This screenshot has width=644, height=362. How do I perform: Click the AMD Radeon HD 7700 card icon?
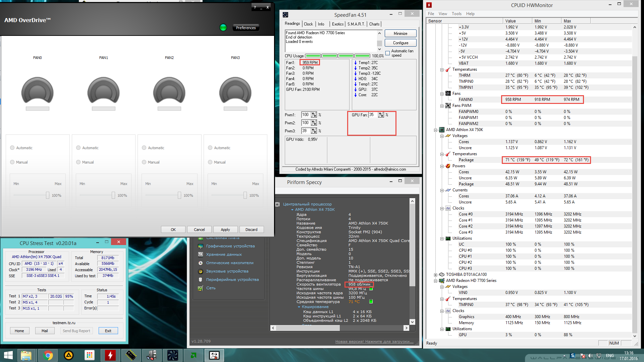click(442, 281)
